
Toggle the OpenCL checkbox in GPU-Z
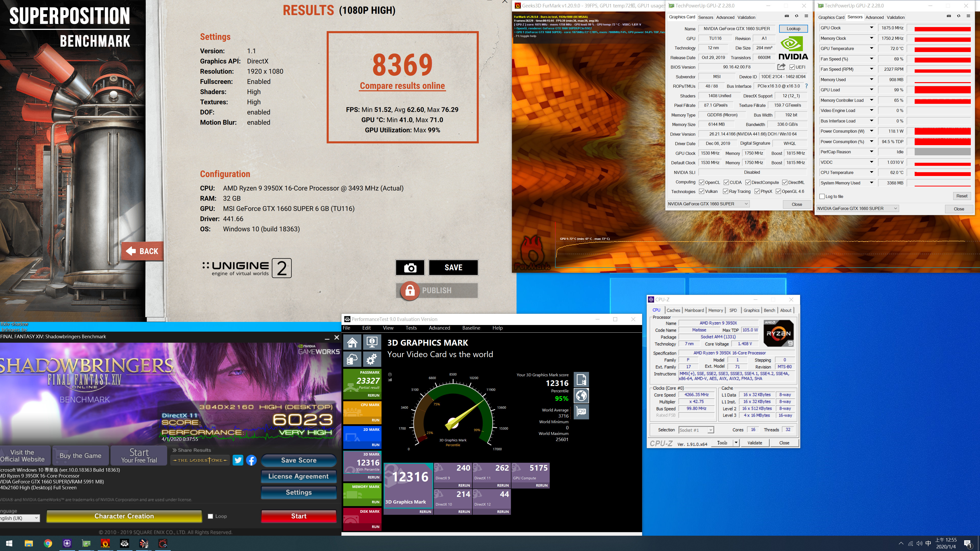(x=702, y=183)
